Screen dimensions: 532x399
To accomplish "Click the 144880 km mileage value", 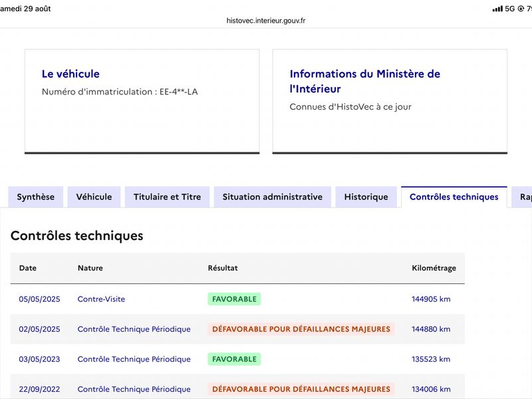I will [431, 329].
